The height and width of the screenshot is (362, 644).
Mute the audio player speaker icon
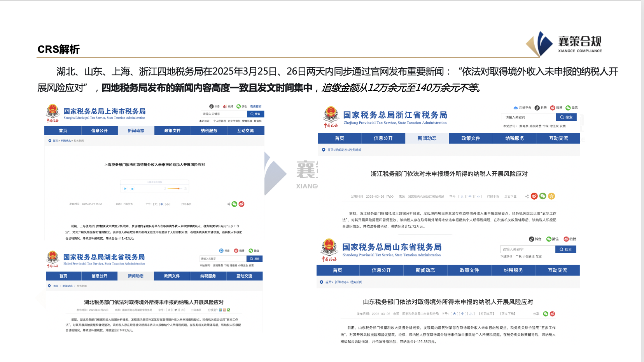click(x=185, y=188)
